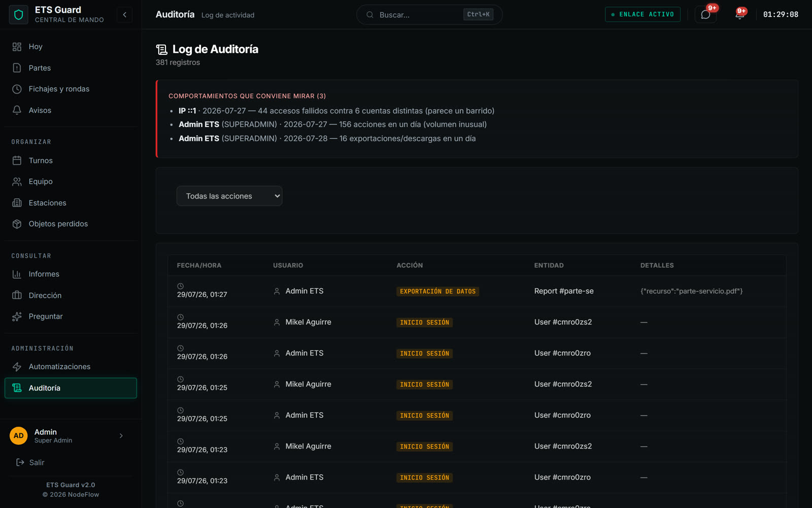Click the Report #parte-se entity

click(x=564, y=291)
